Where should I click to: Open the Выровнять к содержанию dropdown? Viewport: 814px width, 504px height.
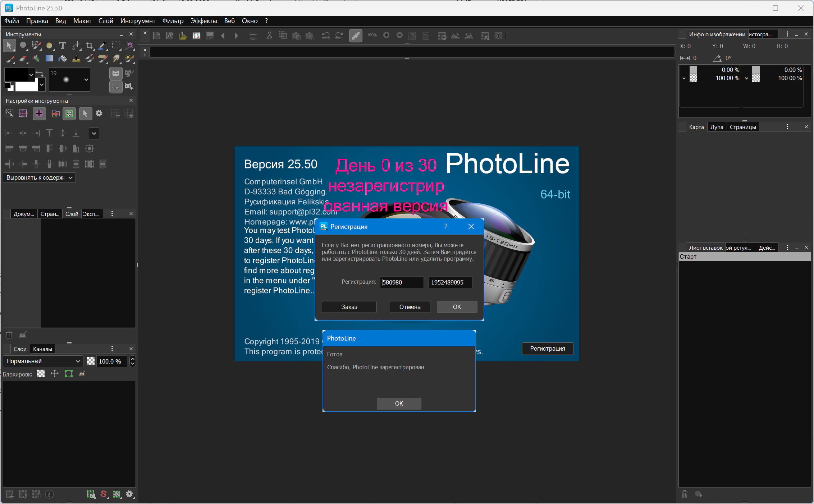tap(39, 177)
